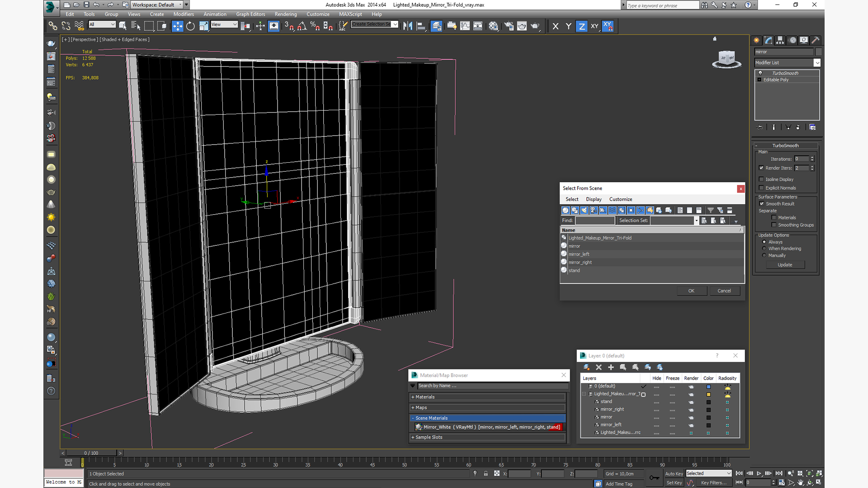Enable Separate by Materials checkbox

(774, 218)
